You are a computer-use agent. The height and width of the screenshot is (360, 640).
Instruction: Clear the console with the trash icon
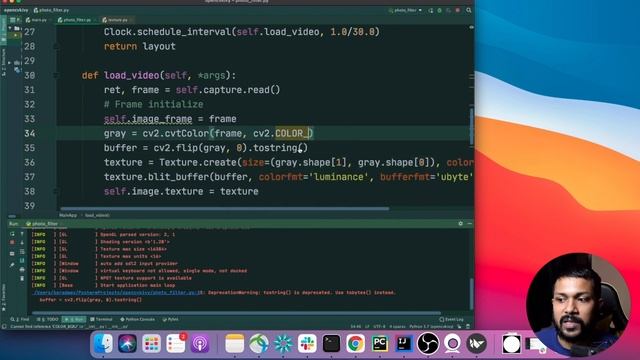(x=22, y=278)
